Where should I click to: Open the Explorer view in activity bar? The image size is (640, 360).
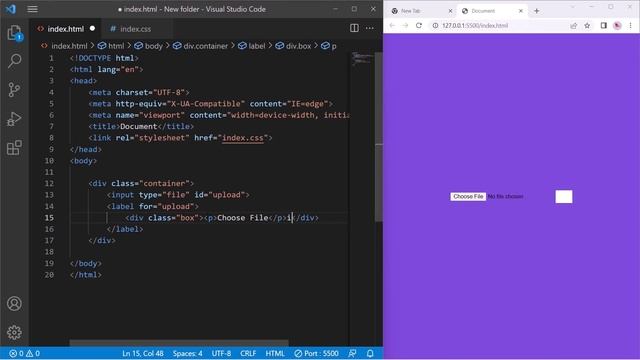pos(14,33)
